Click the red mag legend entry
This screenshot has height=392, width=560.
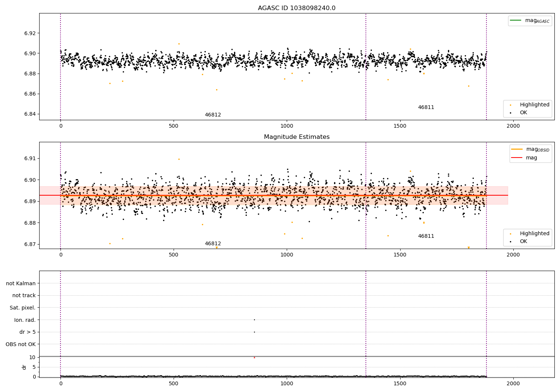tap(524, 158)
